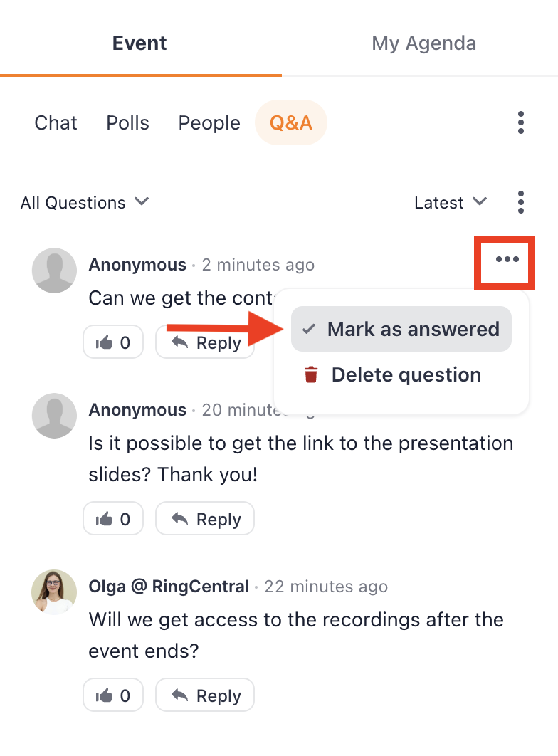
Task: Open the options menu next to Latest sort
Action: coord(520,202)
